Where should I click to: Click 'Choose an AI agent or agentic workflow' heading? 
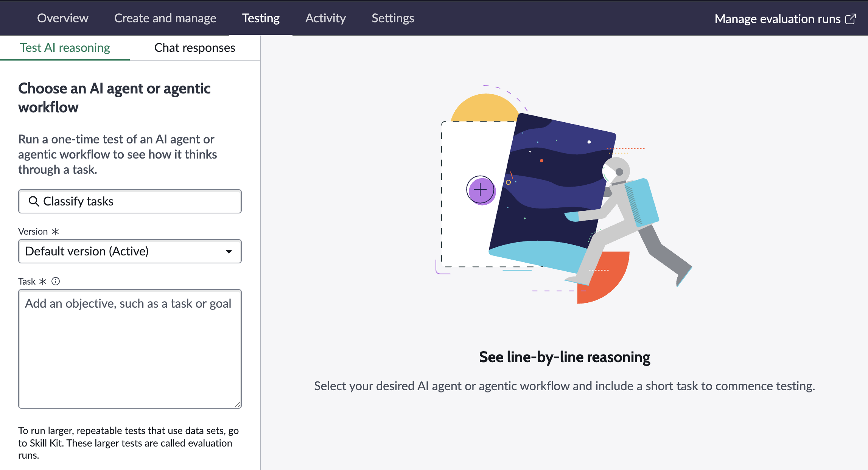114,98
